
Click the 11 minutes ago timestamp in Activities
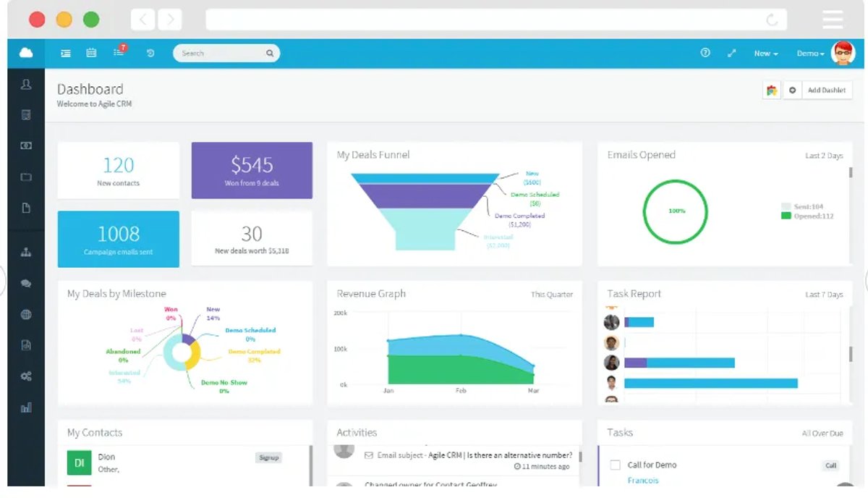click(542, 467)
